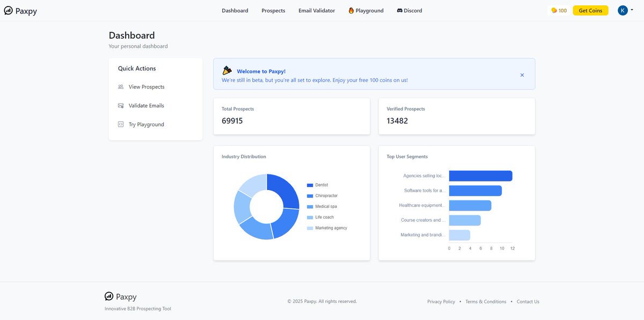Viewport: 644px width, 320px height.
Task: Open the Contact Us footer link
Action: [528, 302]
